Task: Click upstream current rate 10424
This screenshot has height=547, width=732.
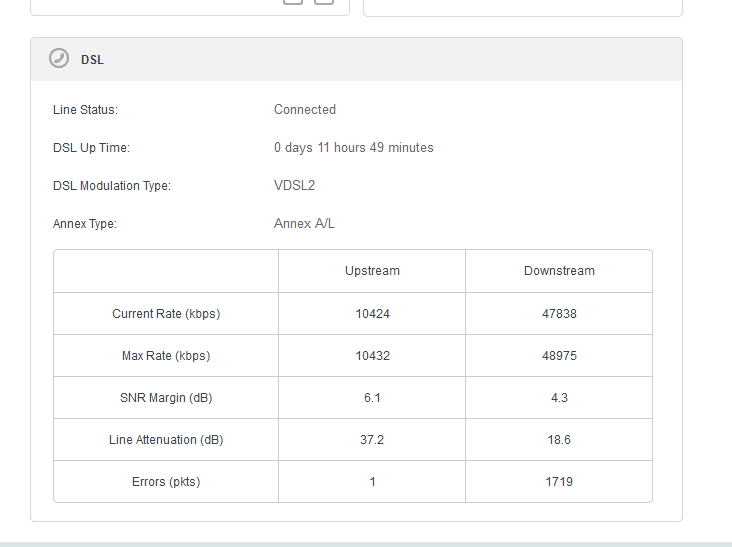Action: (x=372, y=314)
